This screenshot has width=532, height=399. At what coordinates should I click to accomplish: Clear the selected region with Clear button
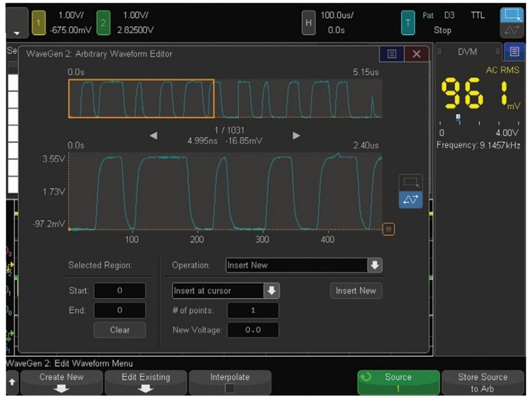click(119, 330)
